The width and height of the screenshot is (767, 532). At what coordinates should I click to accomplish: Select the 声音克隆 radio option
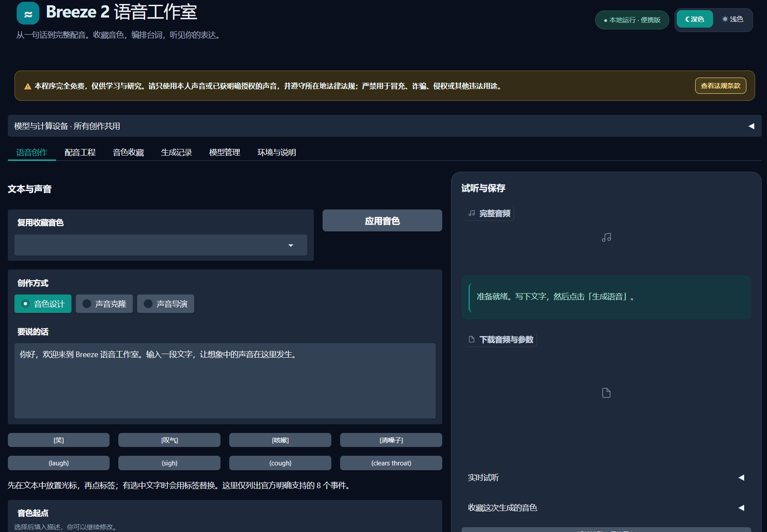click(x=104, y=304)
